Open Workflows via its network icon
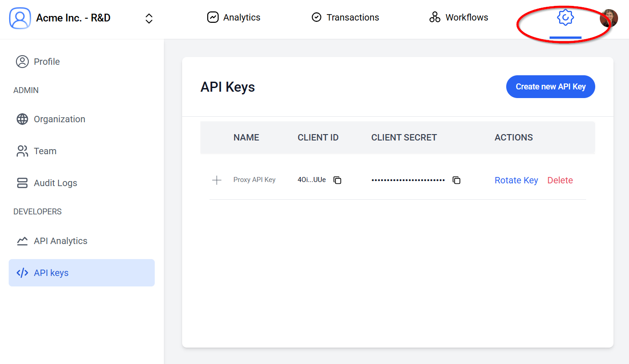 435,17
